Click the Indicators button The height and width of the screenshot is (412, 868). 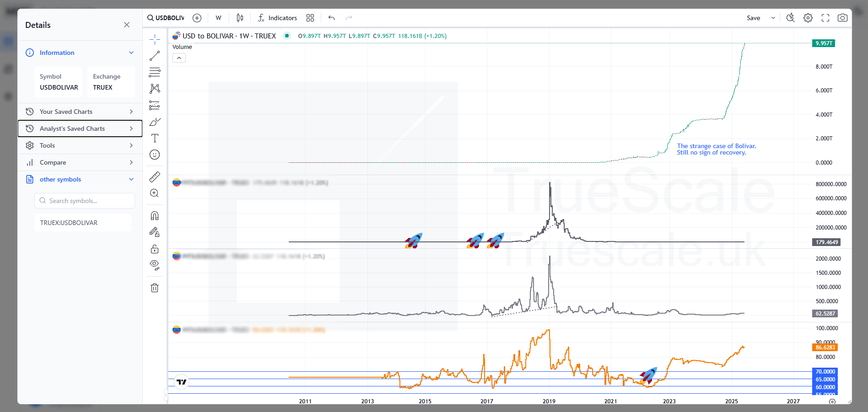point(277,18)
